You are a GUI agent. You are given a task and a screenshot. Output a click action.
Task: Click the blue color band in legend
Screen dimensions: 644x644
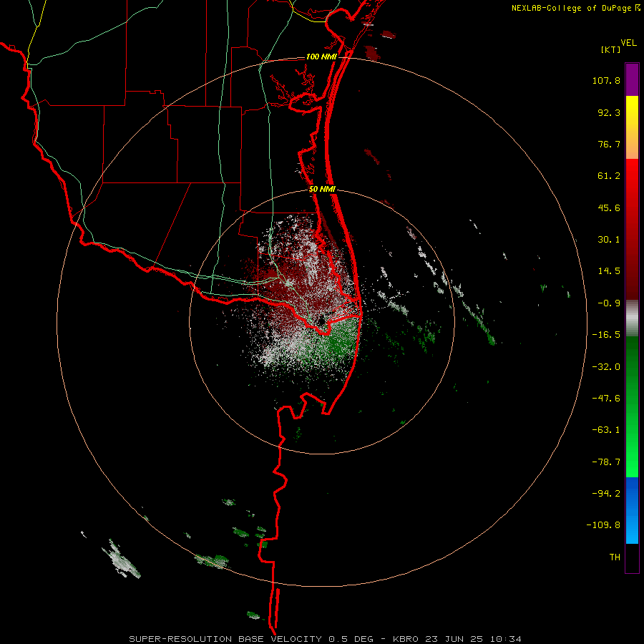pos(632,510)
